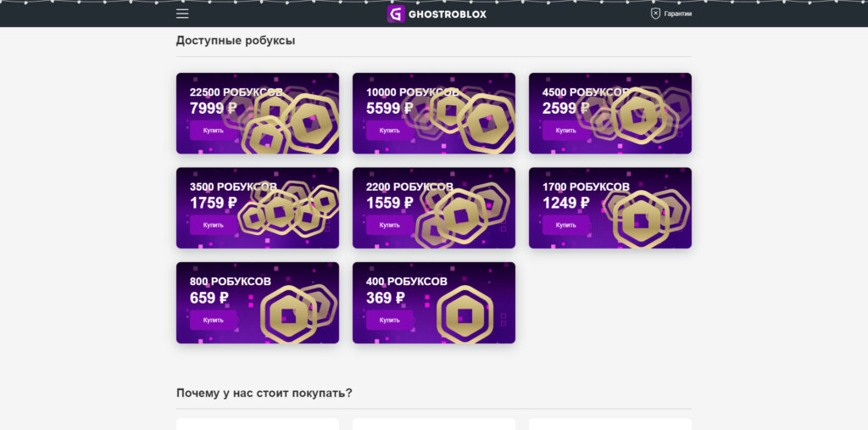This screenshot has height=430, width=868.
Task: Buy the 800 робуксов package
Action: [x=214, y=321]
